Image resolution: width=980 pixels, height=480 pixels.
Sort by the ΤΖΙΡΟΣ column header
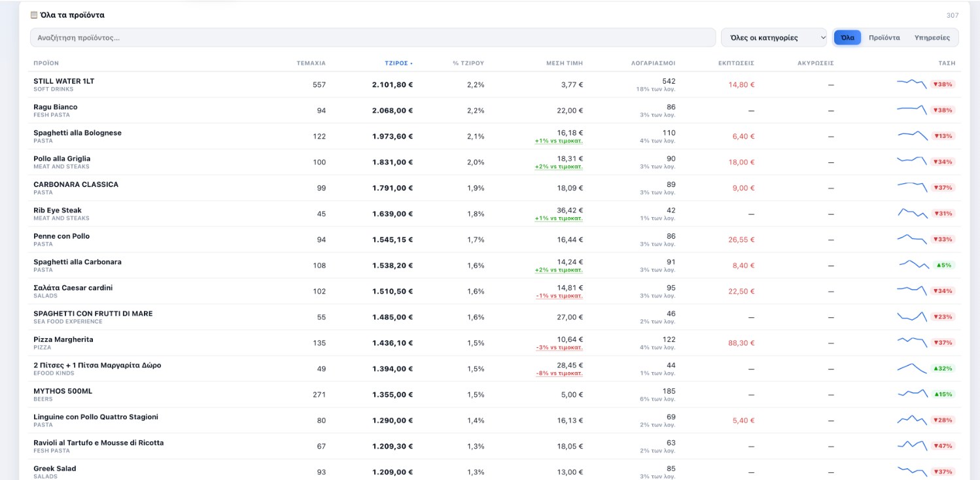(398, 63)
